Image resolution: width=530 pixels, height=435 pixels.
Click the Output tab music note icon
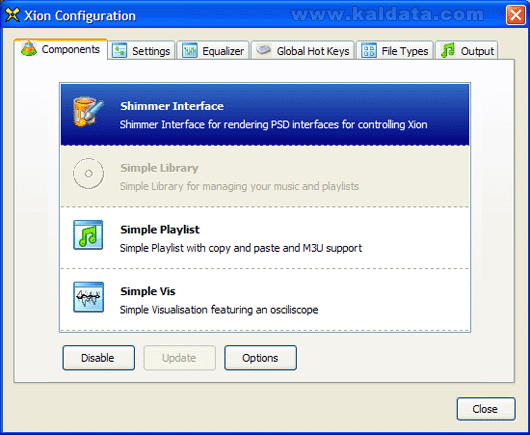(448, 50)
